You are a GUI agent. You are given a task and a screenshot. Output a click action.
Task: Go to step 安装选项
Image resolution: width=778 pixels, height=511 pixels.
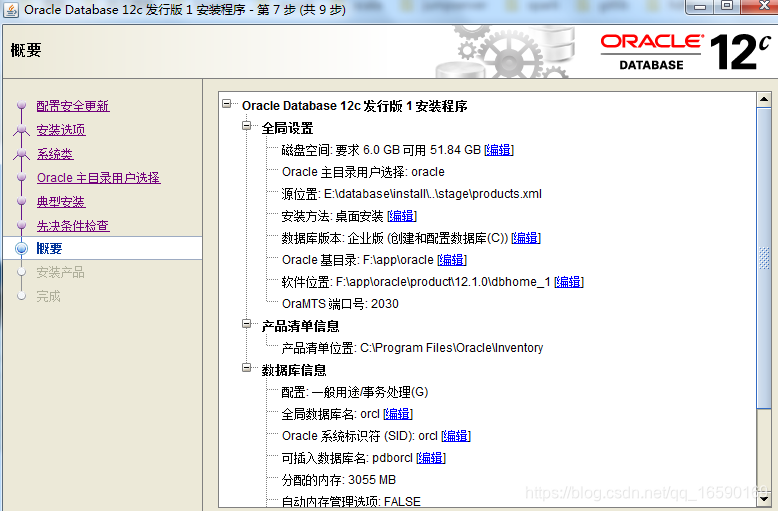coord(61,130)
